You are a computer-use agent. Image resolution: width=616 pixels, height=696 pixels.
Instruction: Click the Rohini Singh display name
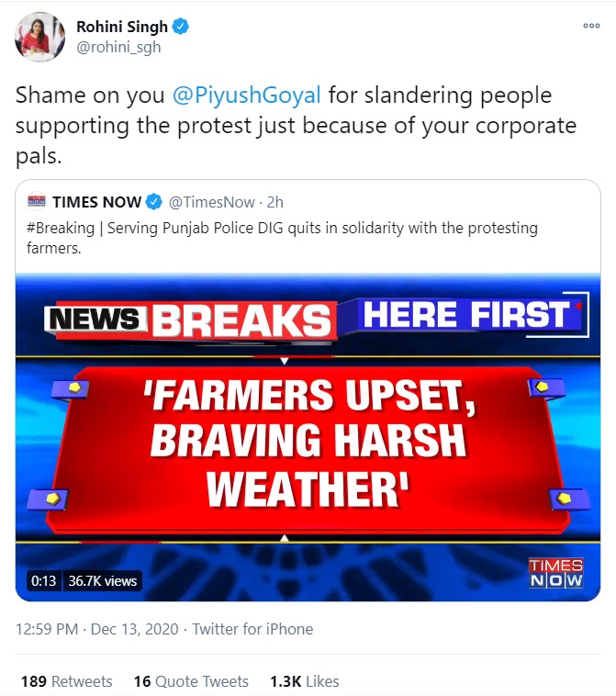click(x=121, y=27)
